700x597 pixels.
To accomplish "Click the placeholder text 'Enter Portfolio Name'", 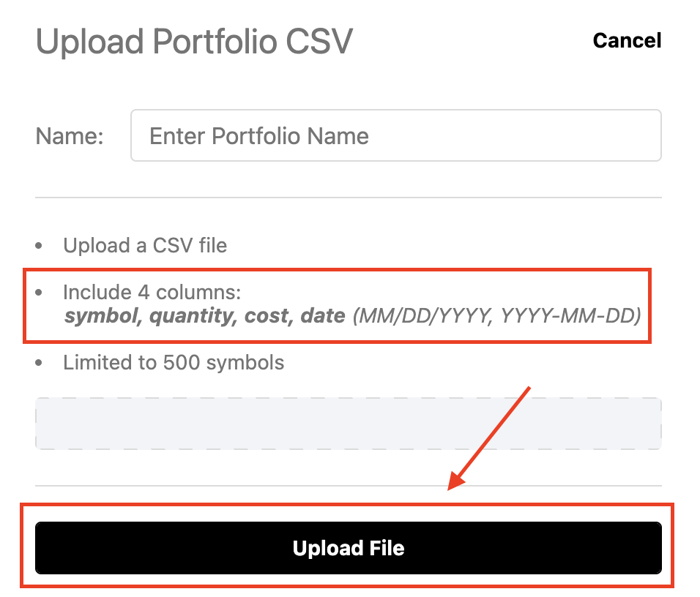I will [x=258, y=135].
